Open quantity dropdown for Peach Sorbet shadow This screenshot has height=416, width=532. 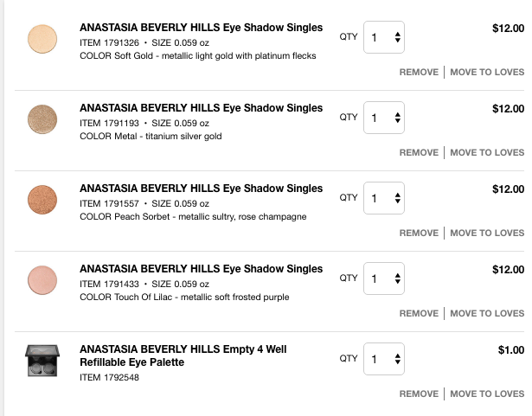click(x=384, y=198)
